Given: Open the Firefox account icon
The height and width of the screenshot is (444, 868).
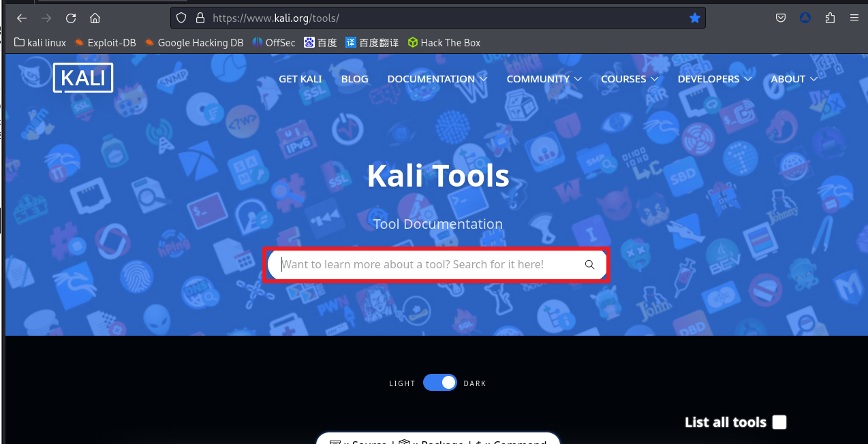Looking at the screenshot, I should point(805,18).
